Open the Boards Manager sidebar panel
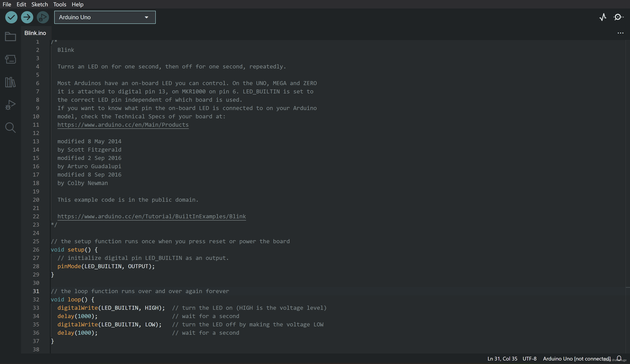This screenshot has height=364, width=630. (10, 59)
